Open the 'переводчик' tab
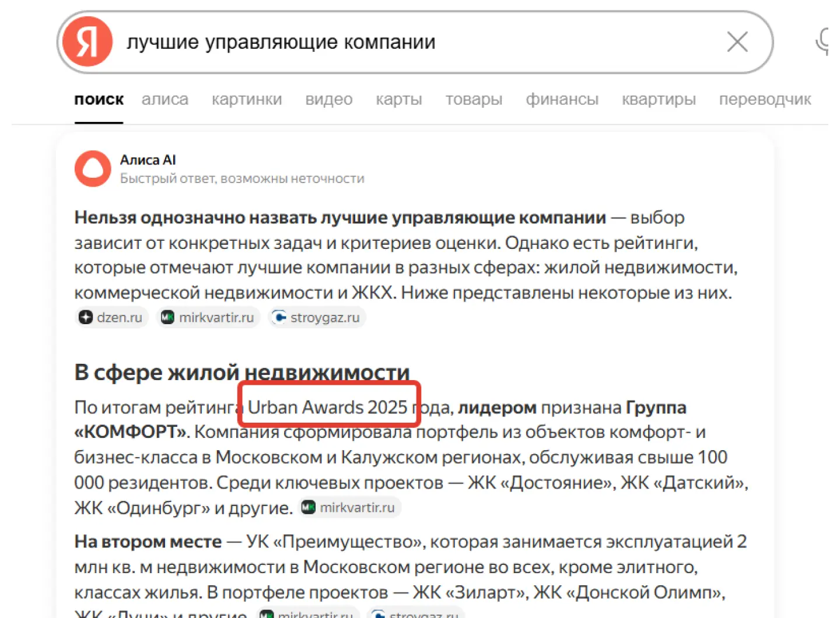840x618 pixels. tap(765, 100)
